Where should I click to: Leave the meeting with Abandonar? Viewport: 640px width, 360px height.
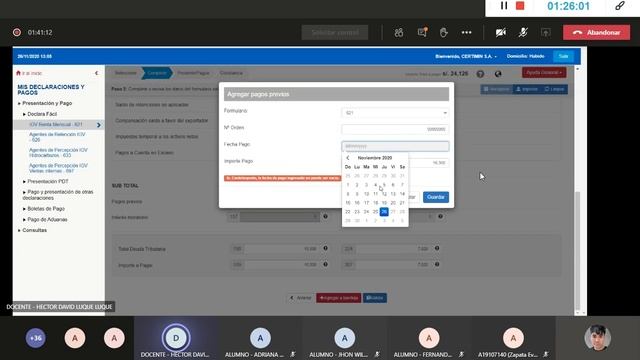tap(596, 33)
